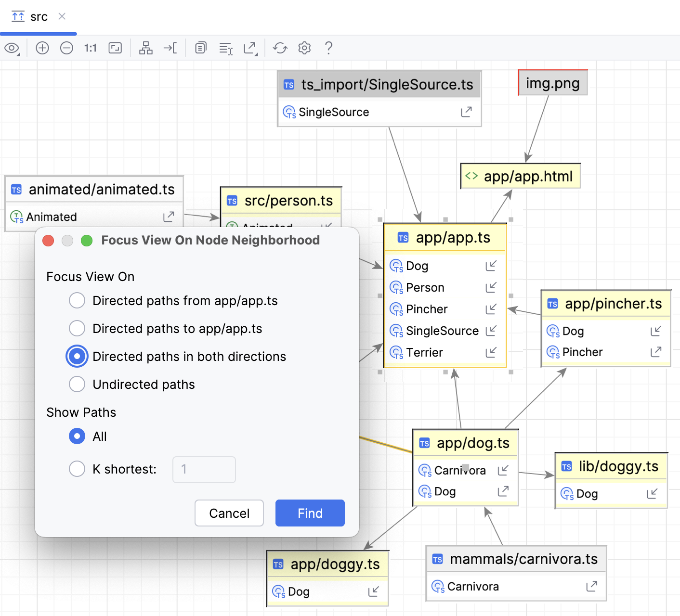The height and width of the screenshot is (616, 680).
Task: Select the ts_import/SingleSource.ts node header
Action: 379,85
